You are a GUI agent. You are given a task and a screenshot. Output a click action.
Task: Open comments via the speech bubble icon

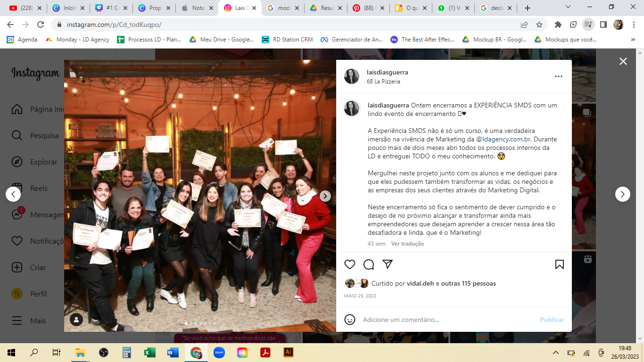(x=369, y=264)
